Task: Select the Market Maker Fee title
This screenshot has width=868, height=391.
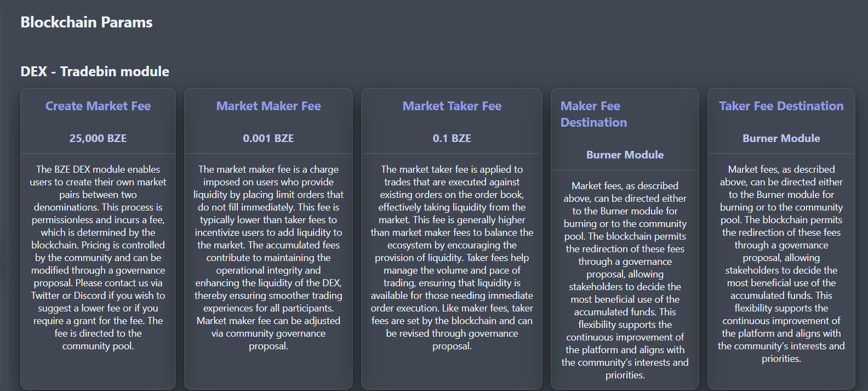Action: pyautogui.click(x=269, y=106)
